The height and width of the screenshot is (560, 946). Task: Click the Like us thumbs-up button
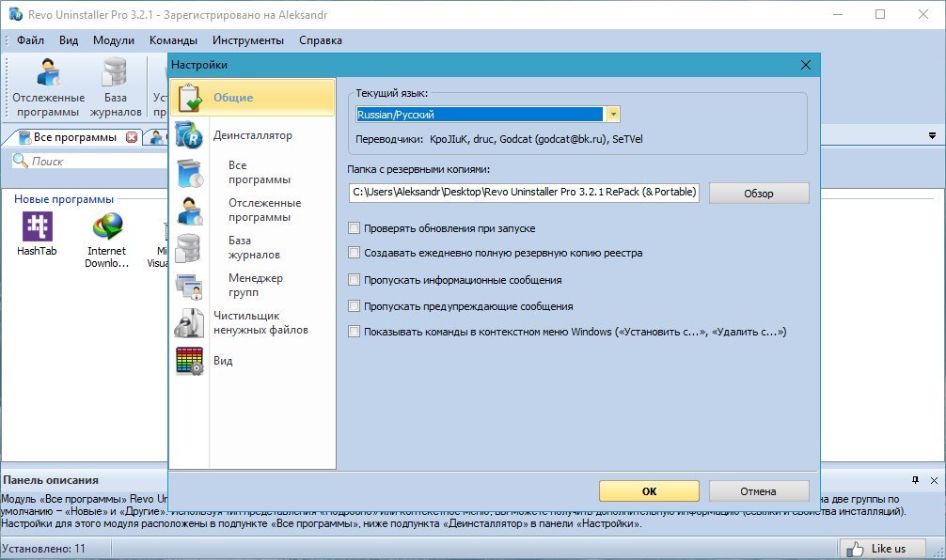(x=882, y=549)
